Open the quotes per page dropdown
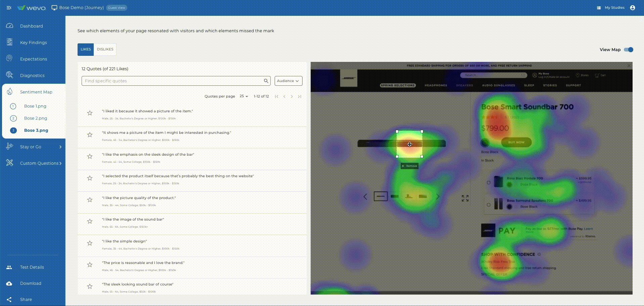644x306 pixels. coord(244,97)
